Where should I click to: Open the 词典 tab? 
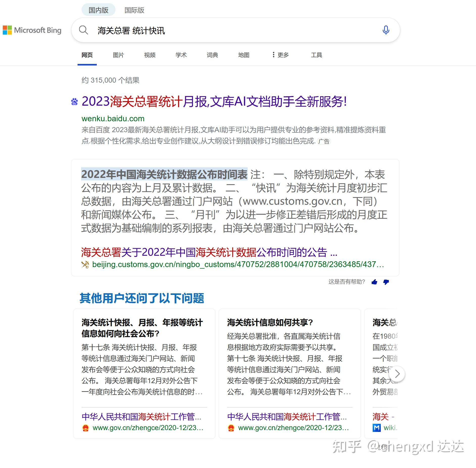click(212, 55)
